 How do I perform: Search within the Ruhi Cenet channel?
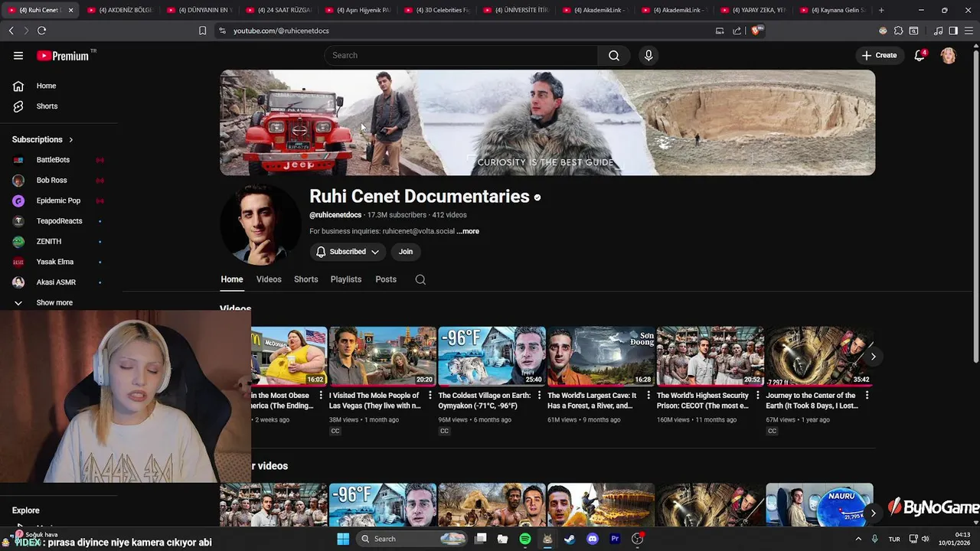tap(420, 279)
